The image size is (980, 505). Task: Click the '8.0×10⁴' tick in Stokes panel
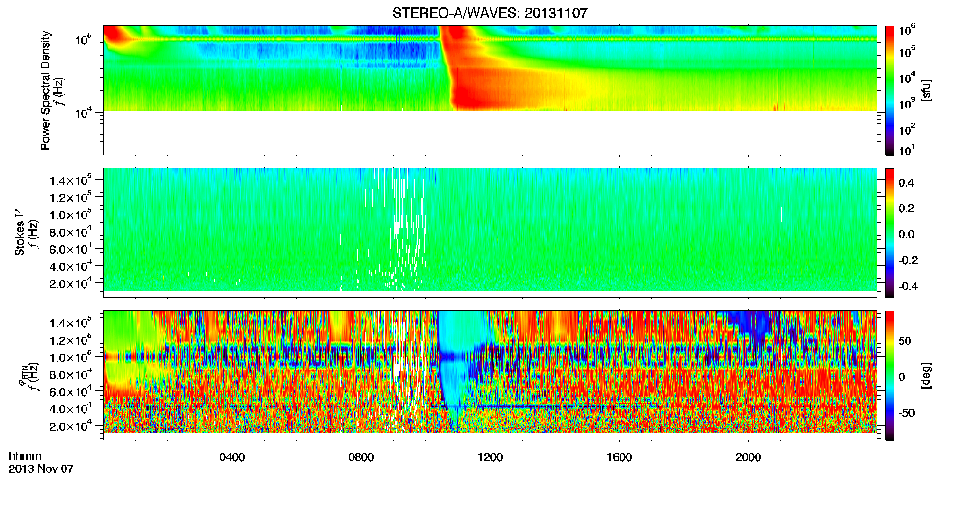pos(71,232)
